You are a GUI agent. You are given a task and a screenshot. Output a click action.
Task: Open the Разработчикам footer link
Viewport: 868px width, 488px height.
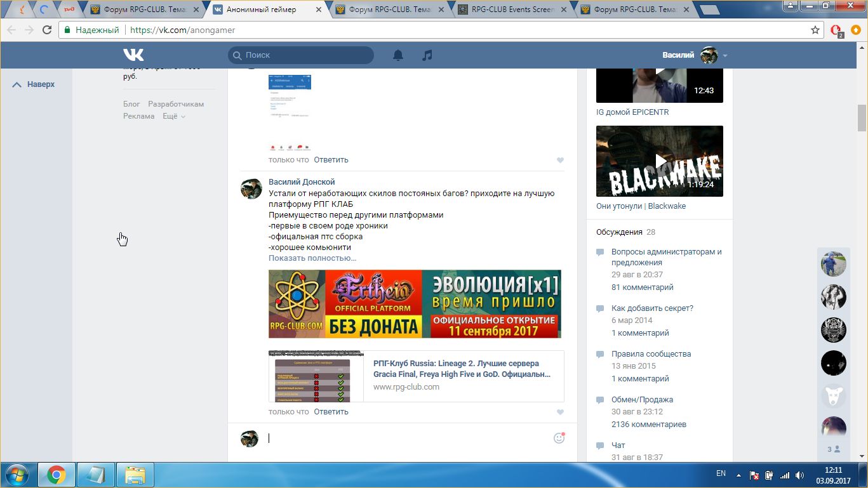coord(176,104)
